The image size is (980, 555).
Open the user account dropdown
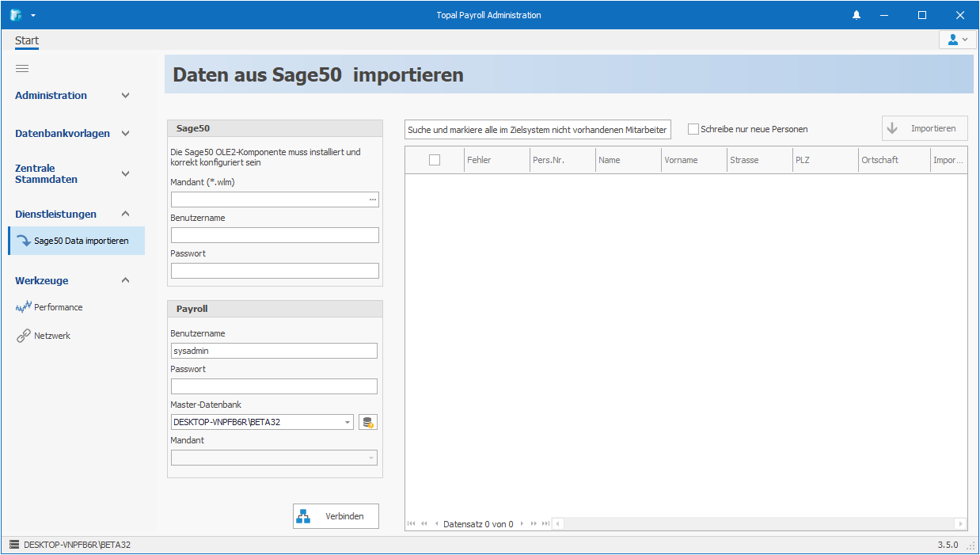[x=957, y=40]
